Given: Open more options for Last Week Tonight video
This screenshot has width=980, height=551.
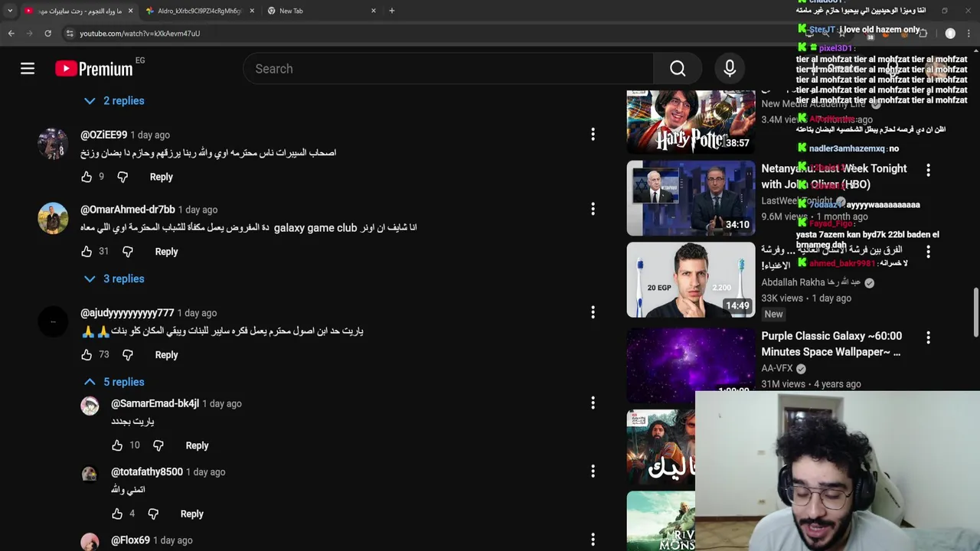Looking at the screenshot, I should click(928, 170).
